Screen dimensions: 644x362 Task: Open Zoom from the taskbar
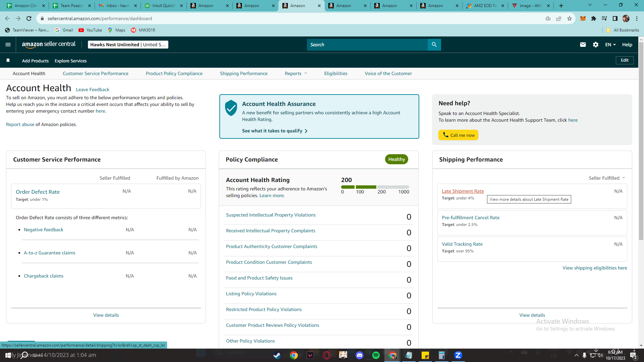coord(458,355)
